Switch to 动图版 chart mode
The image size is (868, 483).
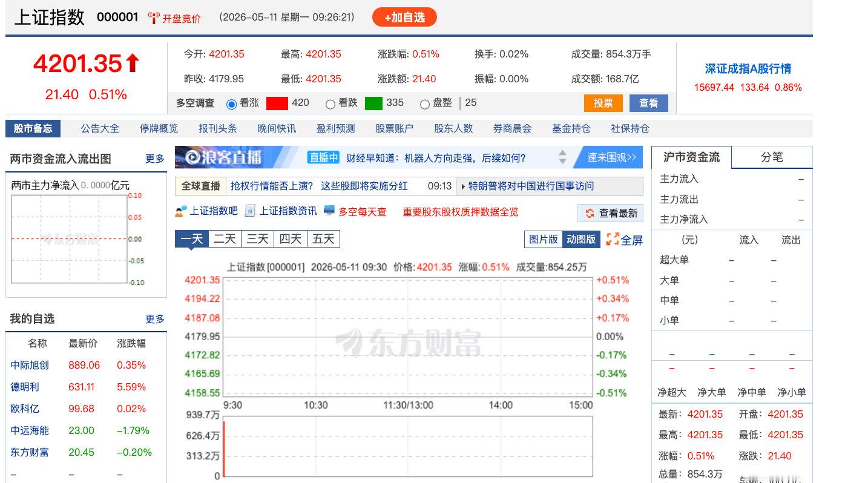[x=581, y=239]
